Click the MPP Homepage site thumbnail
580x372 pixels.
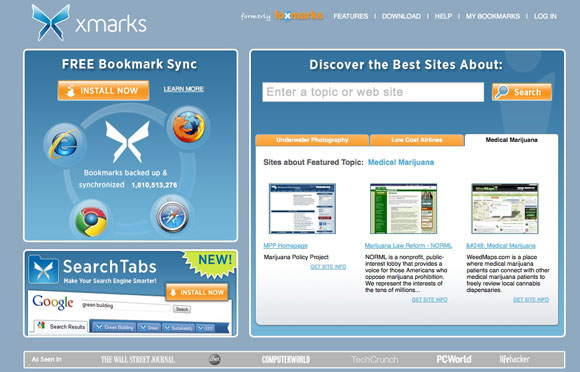(302, 209)
